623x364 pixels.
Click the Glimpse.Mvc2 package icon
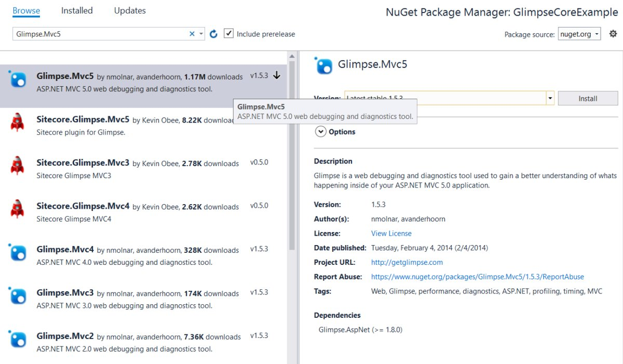pos(18,340)
